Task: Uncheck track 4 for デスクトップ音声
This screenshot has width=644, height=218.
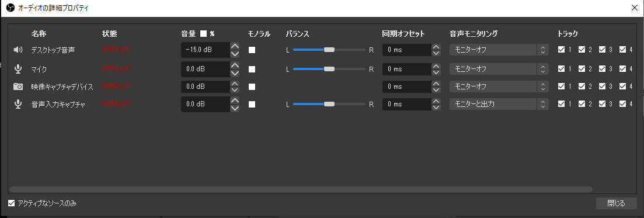Action: point(623,49)
